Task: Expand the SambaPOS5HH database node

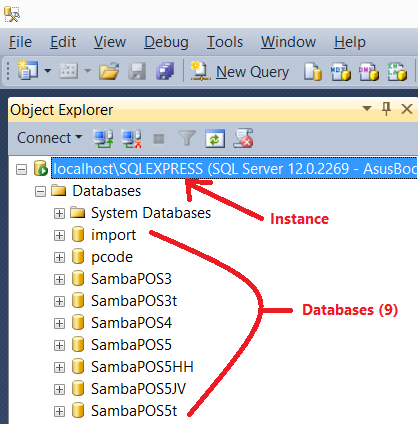Action: click(x=59, y=367)
